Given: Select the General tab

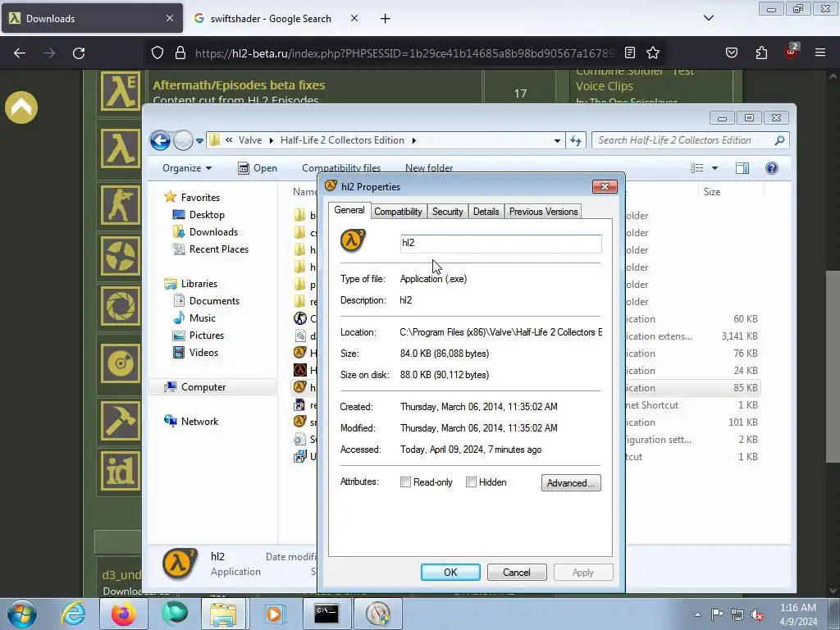Looking at the screenshot, I should coord(349,210).
